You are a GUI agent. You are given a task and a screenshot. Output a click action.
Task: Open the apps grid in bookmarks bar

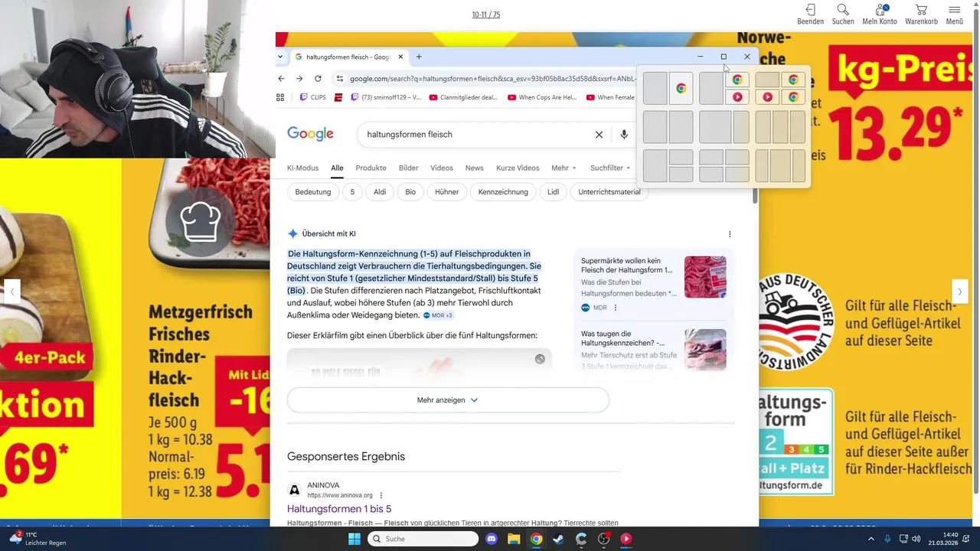[280, 97]
